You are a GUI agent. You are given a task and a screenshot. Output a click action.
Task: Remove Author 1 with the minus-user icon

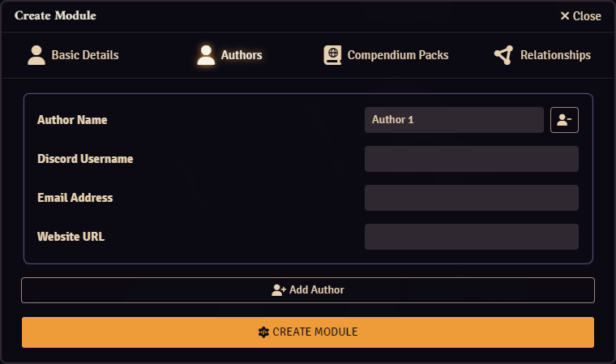click(x=564, y=120)
